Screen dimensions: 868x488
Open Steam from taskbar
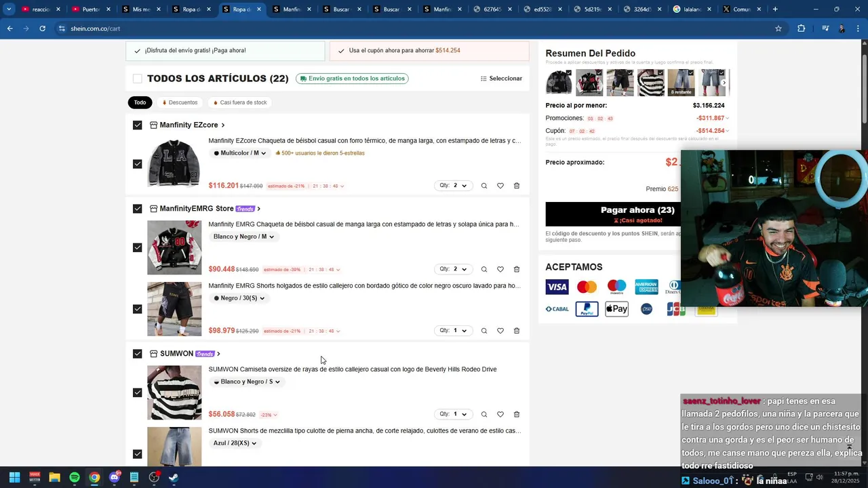click(174, 477)
